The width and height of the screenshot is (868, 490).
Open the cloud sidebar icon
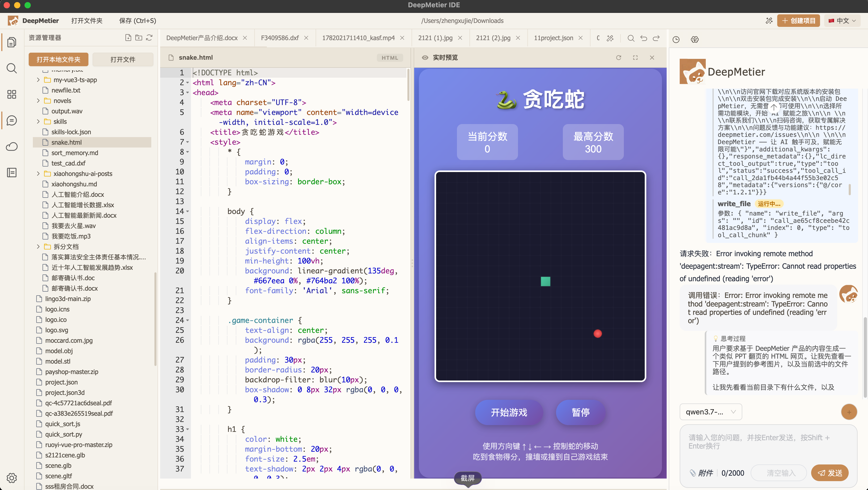(12, 146)
